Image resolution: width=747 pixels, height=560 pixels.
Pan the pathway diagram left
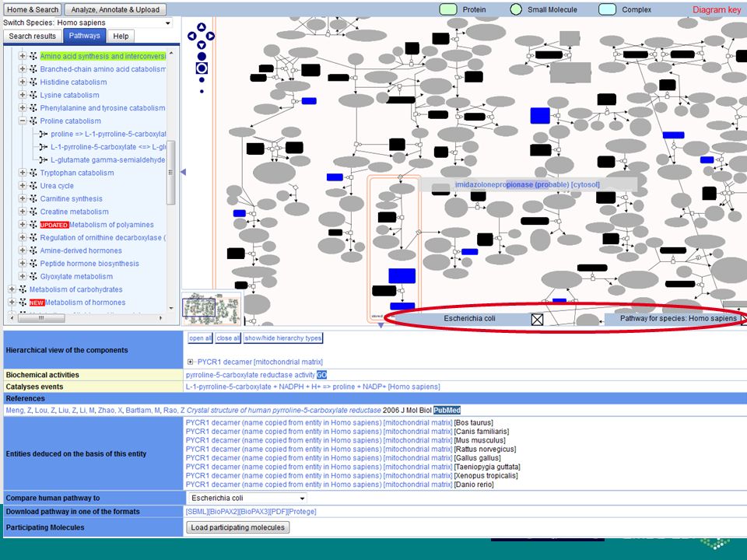(x=192, y=37)
